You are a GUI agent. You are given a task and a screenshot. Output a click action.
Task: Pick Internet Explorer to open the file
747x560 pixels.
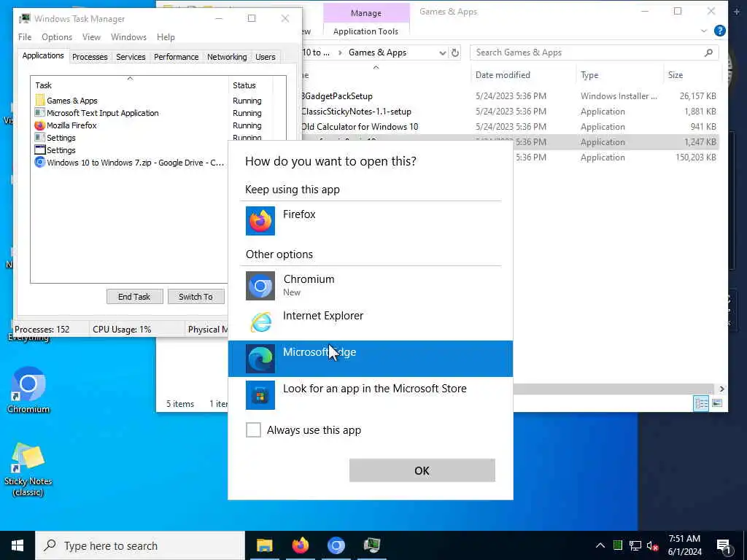coord(370,322)
